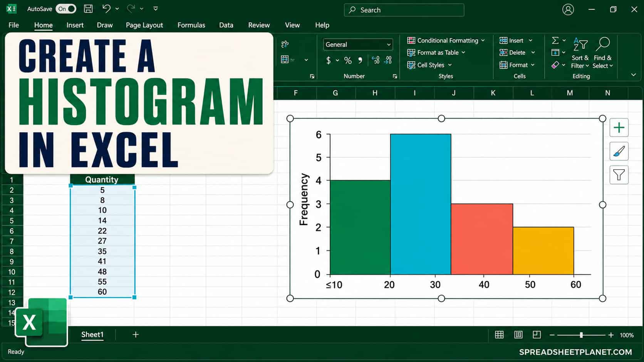The image size is (644, 362).
Task: Open the Delete cells dropdown
Action: tap(533, 53)
